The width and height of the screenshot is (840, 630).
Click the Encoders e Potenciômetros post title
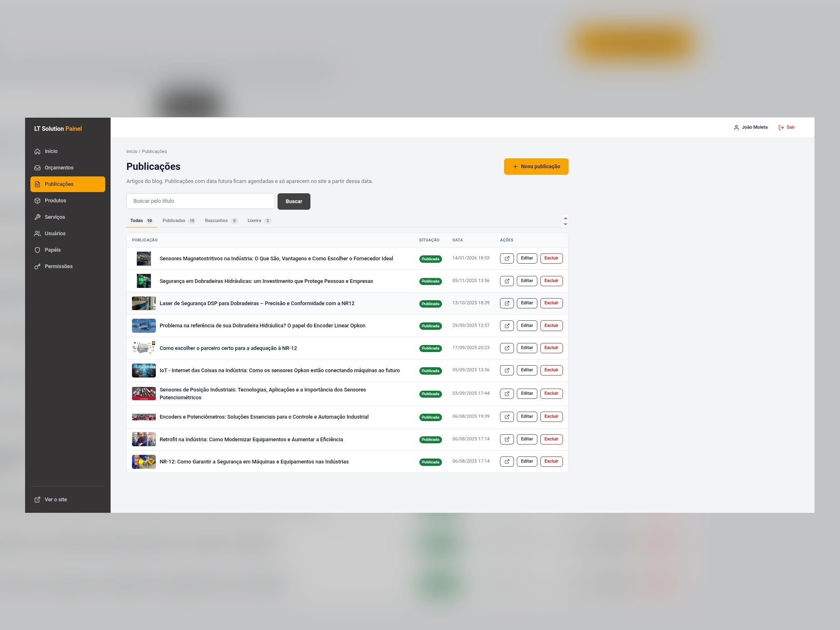(264, 417)
